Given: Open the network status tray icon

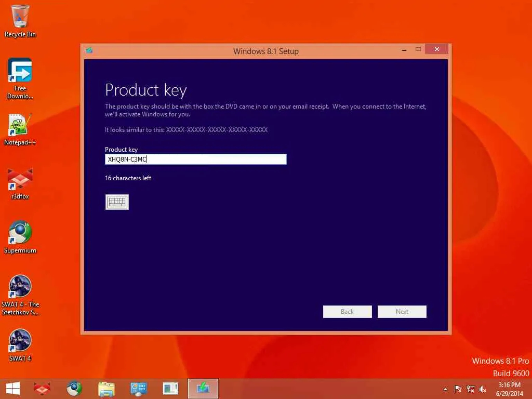Looking at the screenshot, I should (470, 389).
